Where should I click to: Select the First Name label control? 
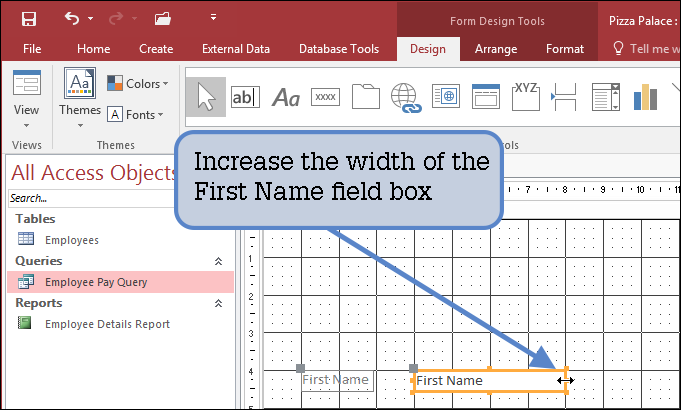point(337,380)
